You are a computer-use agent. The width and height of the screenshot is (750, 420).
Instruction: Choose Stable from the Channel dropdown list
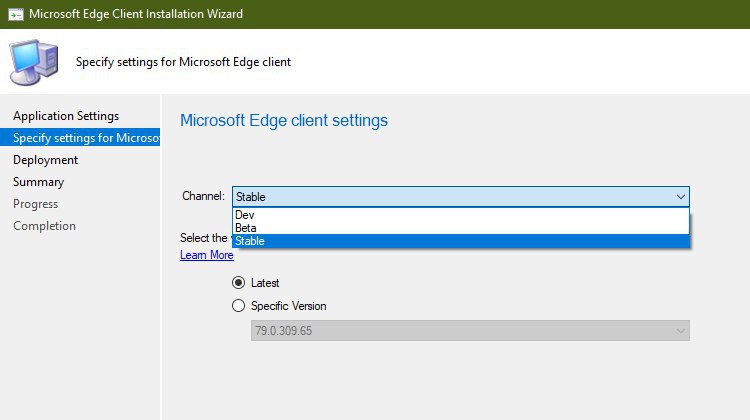tap(461, 241)
